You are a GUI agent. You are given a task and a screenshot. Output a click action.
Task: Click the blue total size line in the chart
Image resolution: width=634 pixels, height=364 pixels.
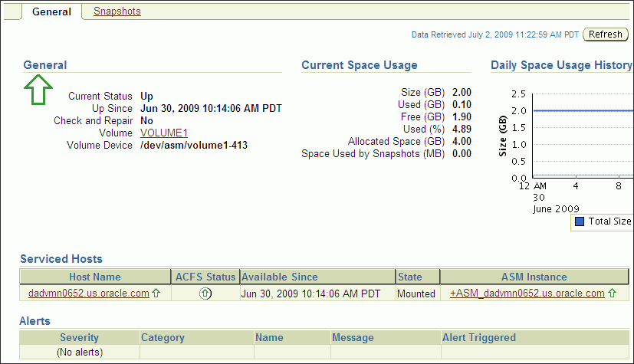point(582,110)
